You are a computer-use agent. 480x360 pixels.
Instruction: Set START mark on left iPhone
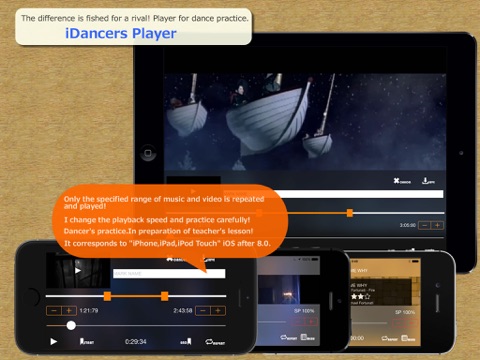pyautogui.click(x=86, y=341)
